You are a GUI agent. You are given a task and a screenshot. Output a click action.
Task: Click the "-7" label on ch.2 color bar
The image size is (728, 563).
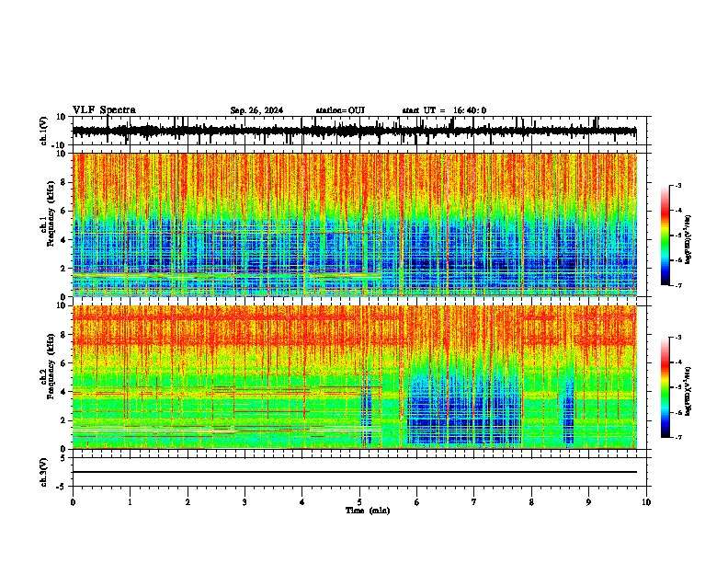pyautogui.click(x=678, y=438)
